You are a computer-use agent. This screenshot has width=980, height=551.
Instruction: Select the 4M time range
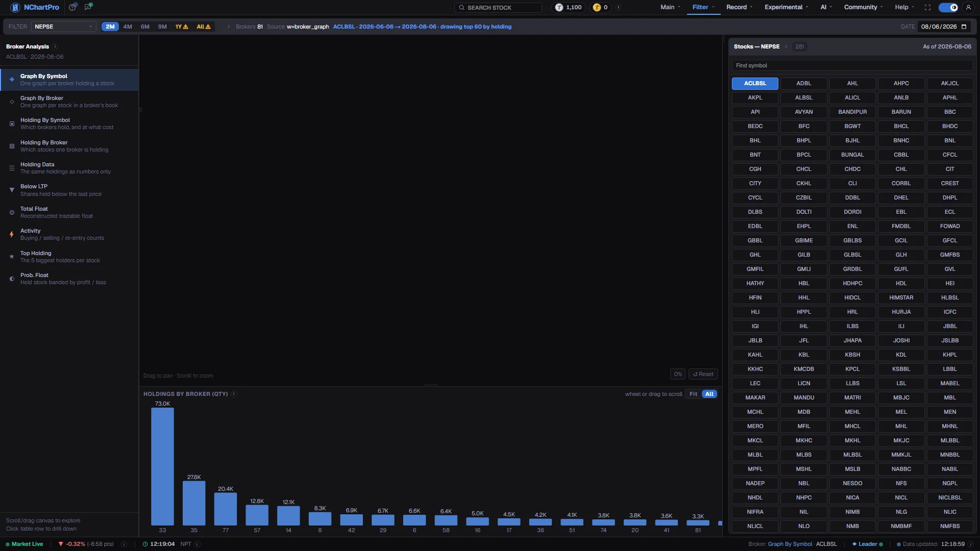pyautogui.click(x=128, y=27)
